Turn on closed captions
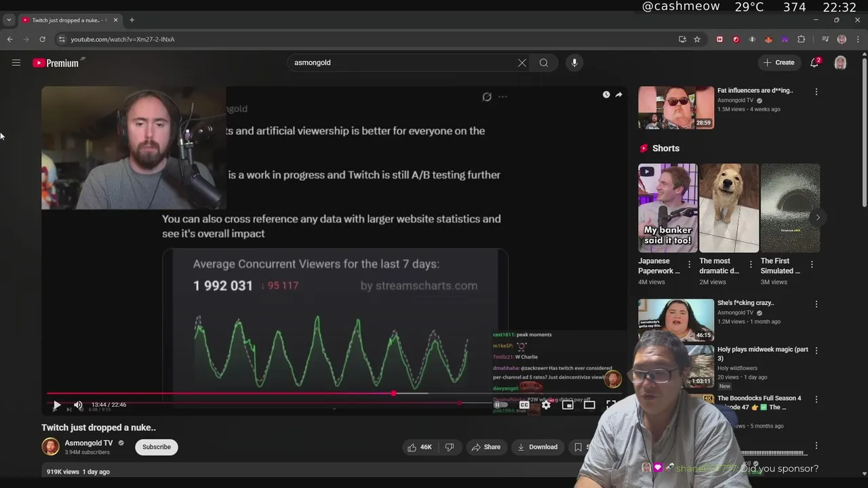 [x=524, y=405]
